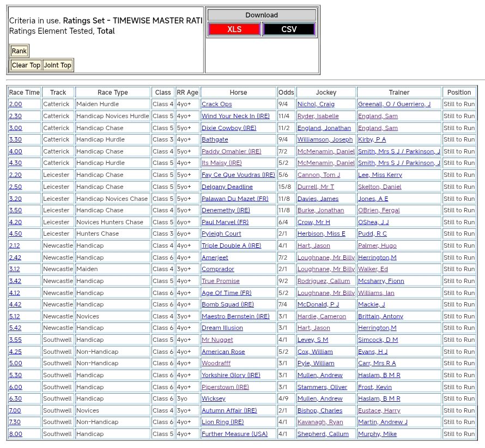View jockey Herbison, Miss E

(321, 234)
